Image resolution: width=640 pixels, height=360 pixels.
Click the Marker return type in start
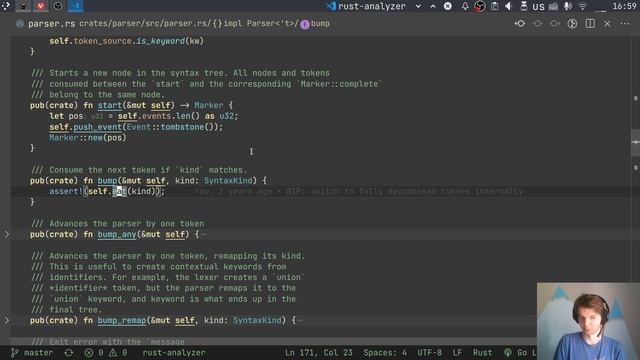point(209,105)
